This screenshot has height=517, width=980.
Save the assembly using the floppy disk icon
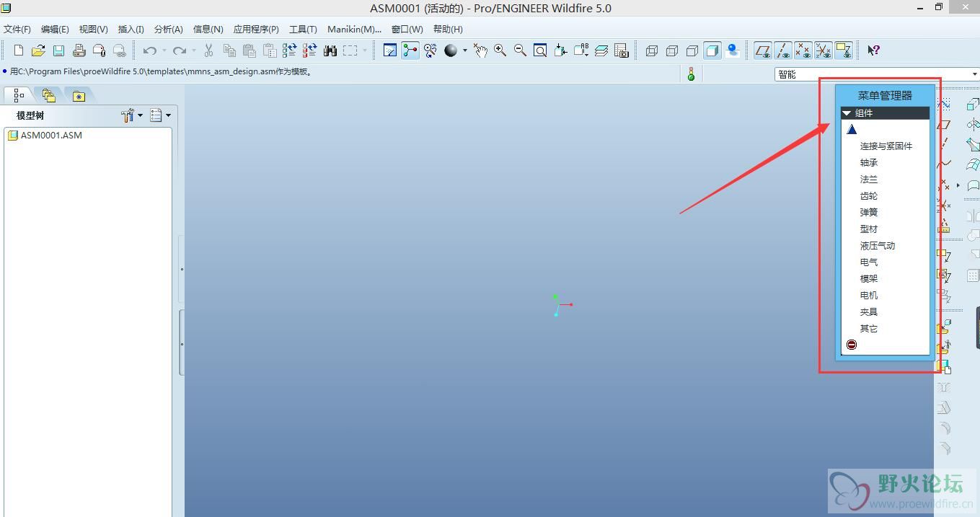tap(58, 50)
